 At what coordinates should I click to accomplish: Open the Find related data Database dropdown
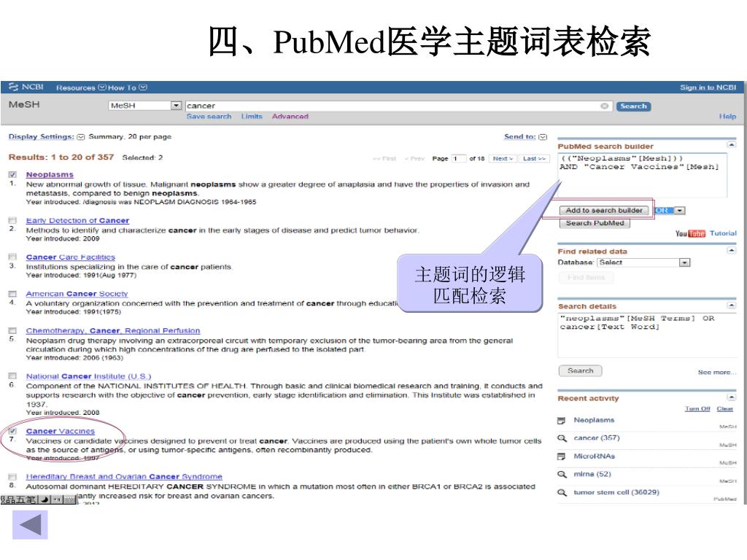coord(643,262)
